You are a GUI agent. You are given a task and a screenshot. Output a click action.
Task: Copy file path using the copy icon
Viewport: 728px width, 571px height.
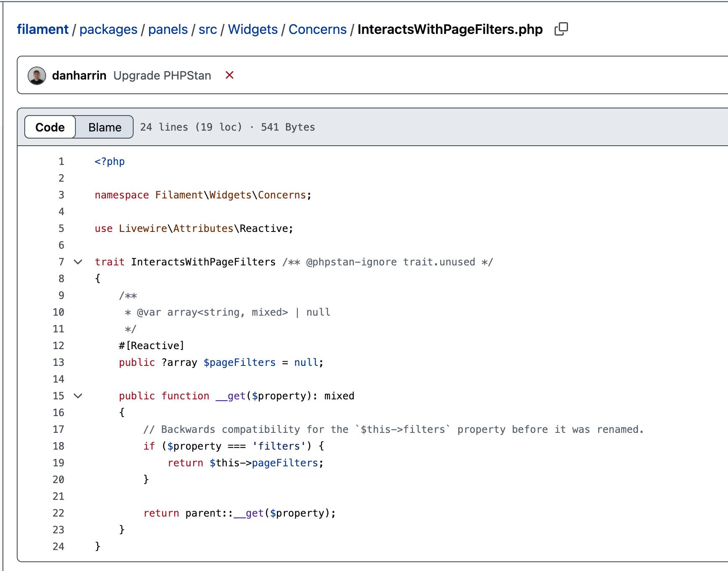[561, 29]
